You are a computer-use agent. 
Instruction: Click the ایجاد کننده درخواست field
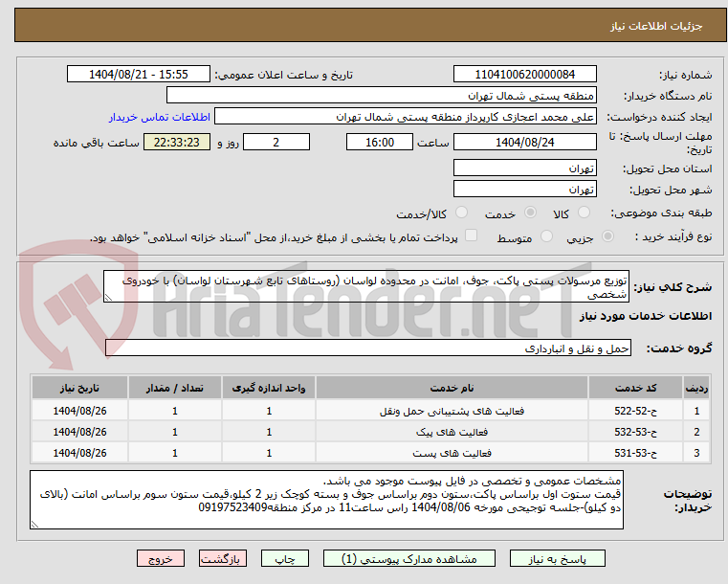[x=405, y=117]
